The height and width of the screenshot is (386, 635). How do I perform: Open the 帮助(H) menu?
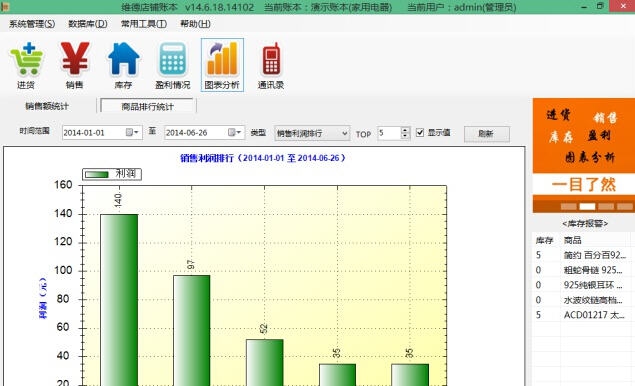click(195, 24)
